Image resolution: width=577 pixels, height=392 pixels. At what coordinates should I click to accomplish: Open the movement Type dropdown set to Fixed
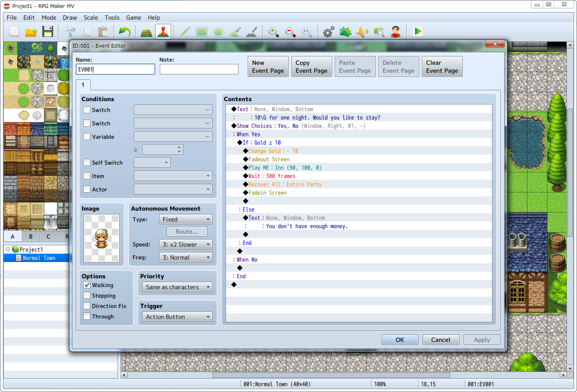(186, 219)
